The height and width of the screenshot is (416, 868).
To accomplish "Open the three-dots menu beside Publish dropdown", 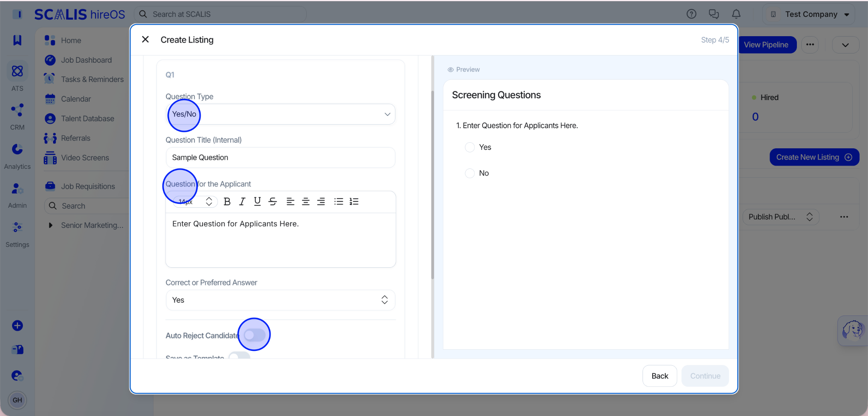I will [844, 217].
